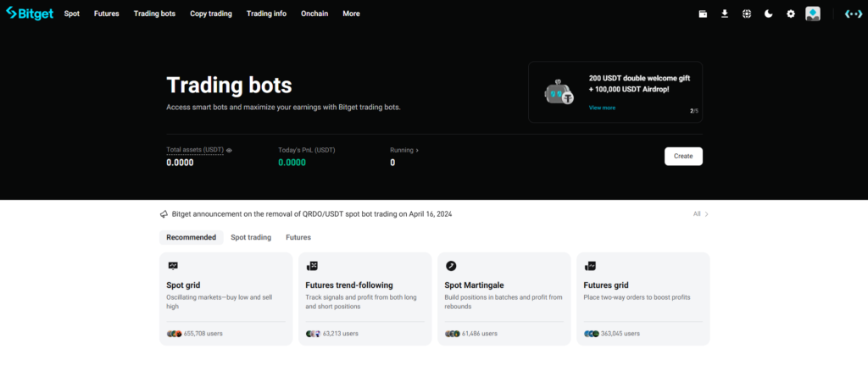Screen dimensions: 868x365
Task: Click the 63,213 users text
Action: (341, 334)
